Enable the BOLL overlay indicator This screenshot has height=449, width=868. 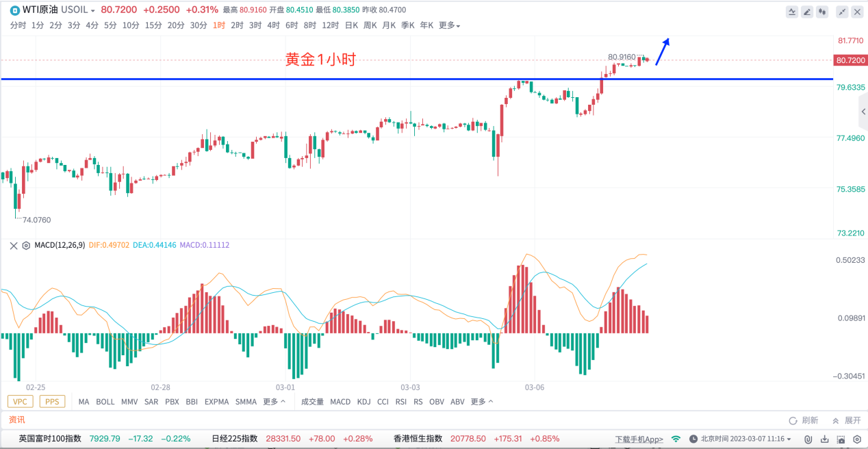coord(105,402)
